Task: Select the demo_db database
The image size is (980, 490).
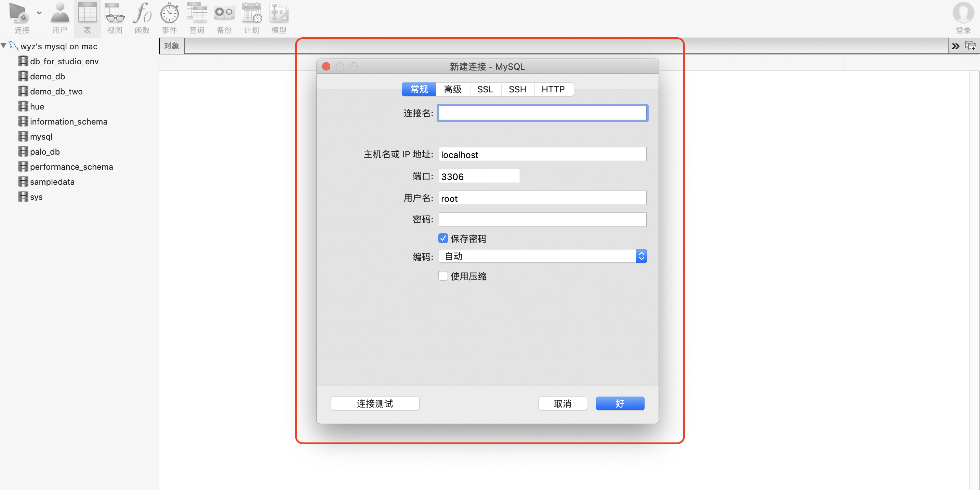Action: (48, 77)
